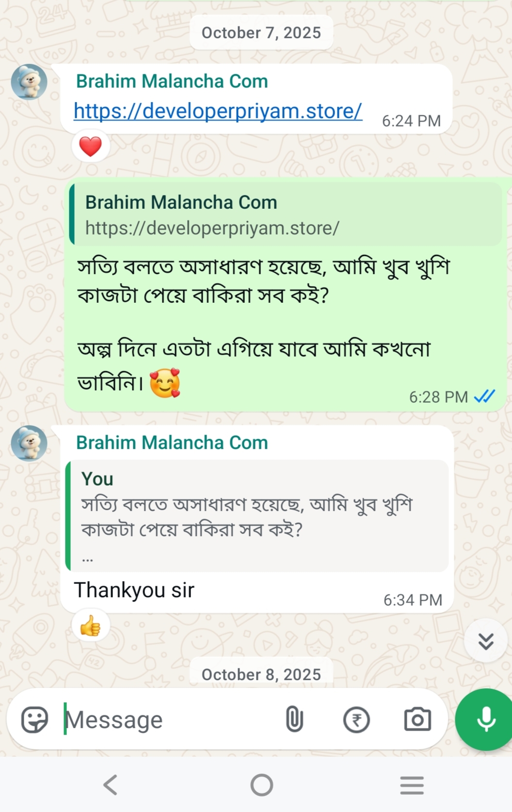512x812 pixels.
Task: Tap the October 7, 2025 date chip
Action: click(x=261, y=32)
